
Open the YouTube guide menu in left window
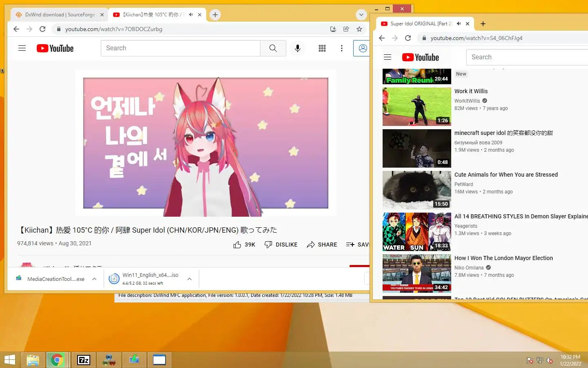22,48
